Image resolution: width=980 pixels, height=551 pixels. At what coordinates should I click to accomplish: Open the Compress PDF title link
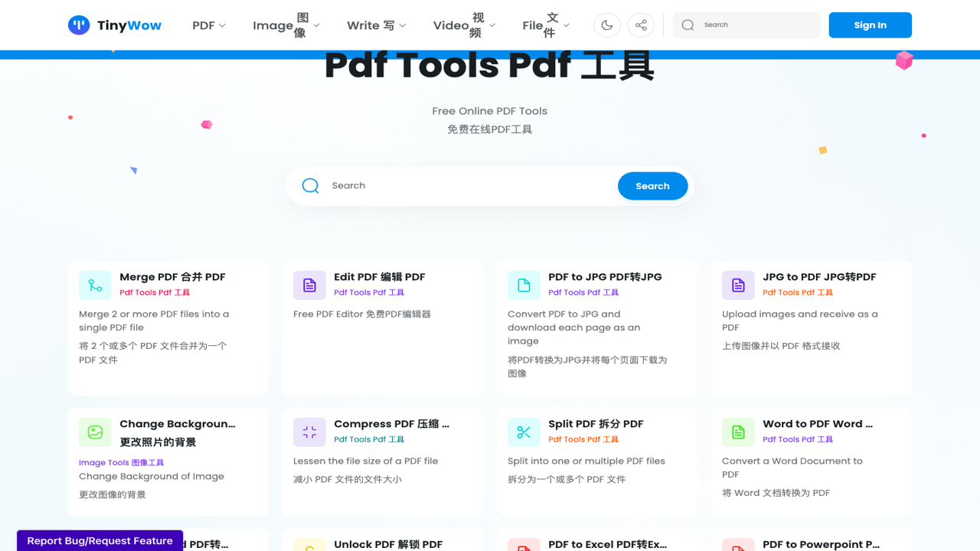click(391, 424)
